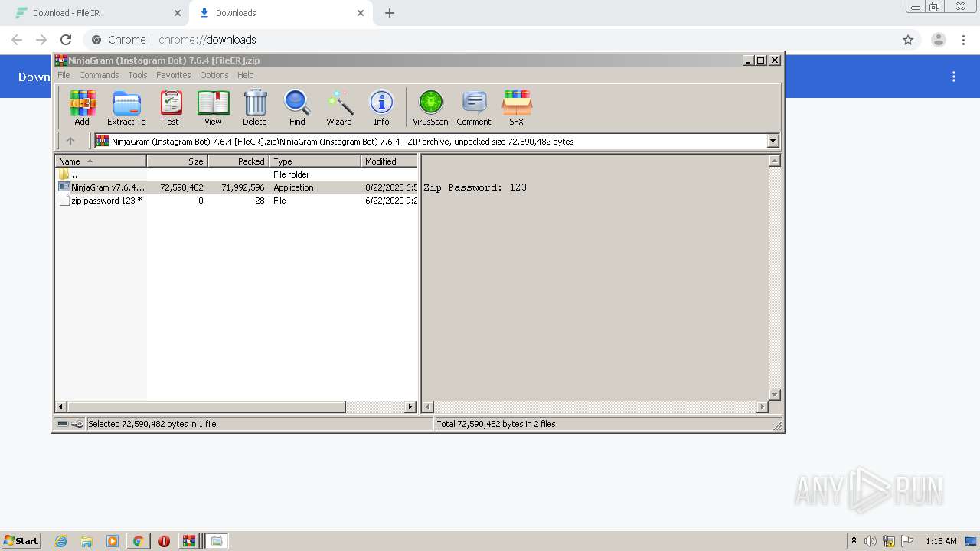Open the Find magnifier tool
The image size is (980, 551).
click(297, 107)
